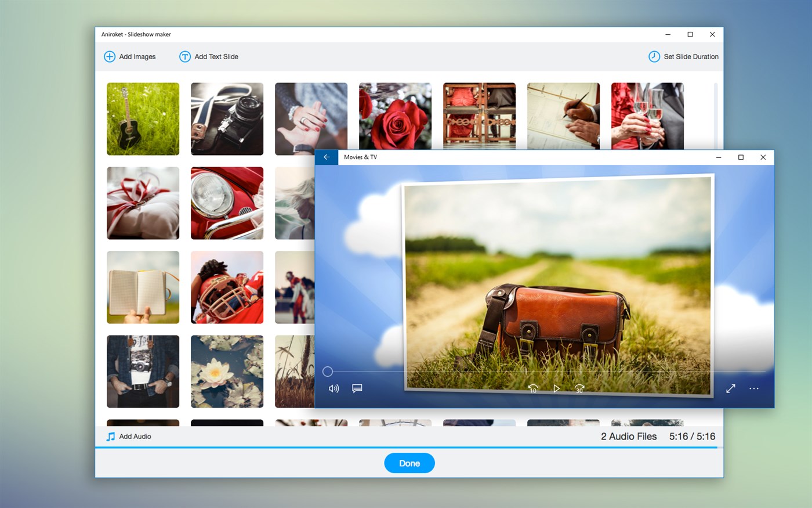Screen dimensions: 812x508
Task: Enter full screen video mode
Action: [730, 388]
